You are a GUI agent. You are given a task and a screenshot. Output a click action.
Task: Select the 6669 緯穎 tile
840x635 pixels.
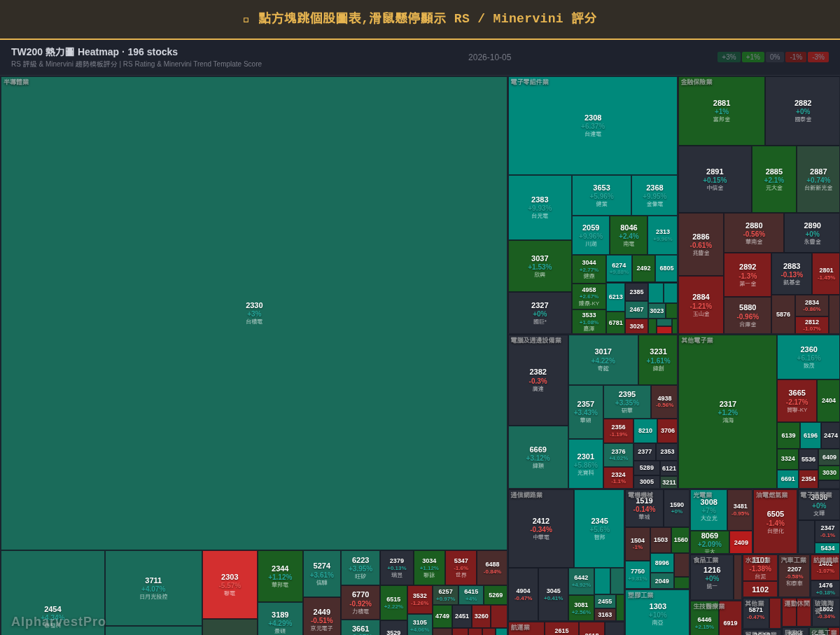538,457
